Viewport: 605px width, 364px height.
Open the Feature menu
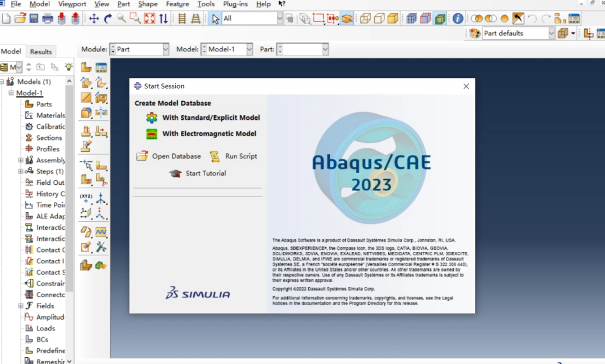178,4
